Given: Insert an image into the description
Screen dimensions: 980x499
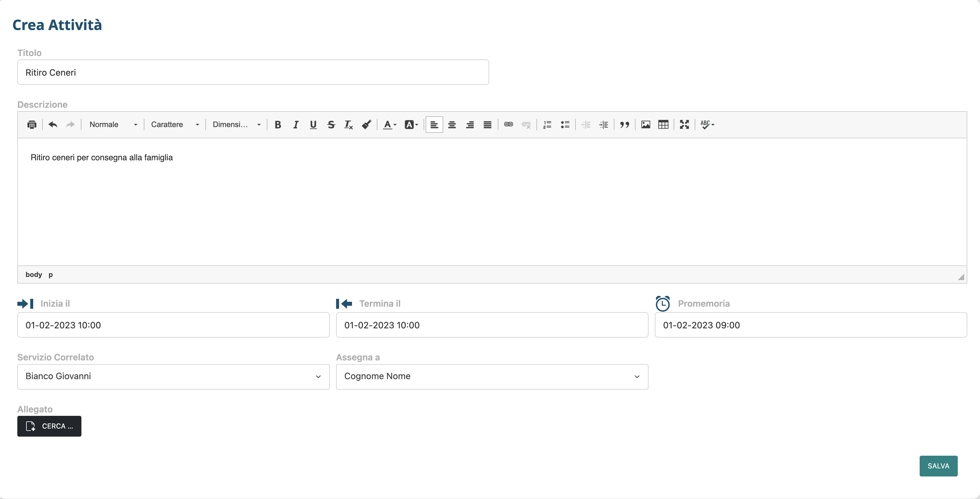Looking at the screenshot, I should (x=645, y=124).
